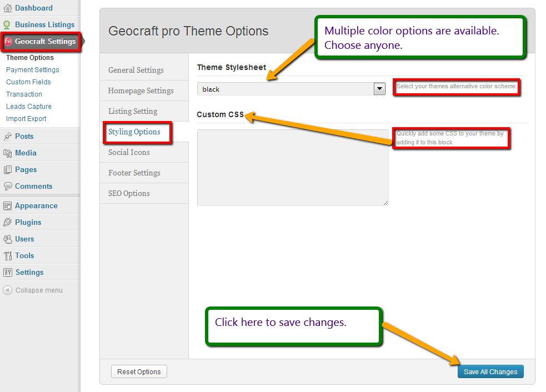Open the Posts menu
546x392 pixels.
[24, 137]
